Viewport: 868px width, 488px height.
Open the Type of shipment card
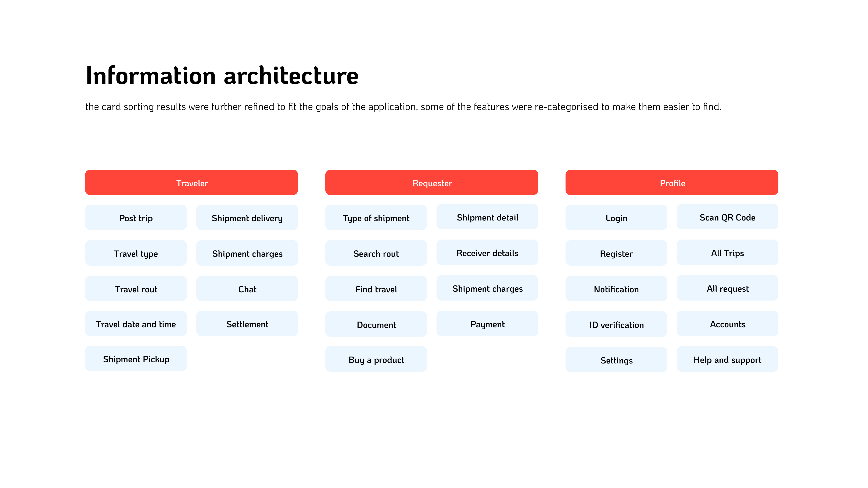[x=376, y=217]
